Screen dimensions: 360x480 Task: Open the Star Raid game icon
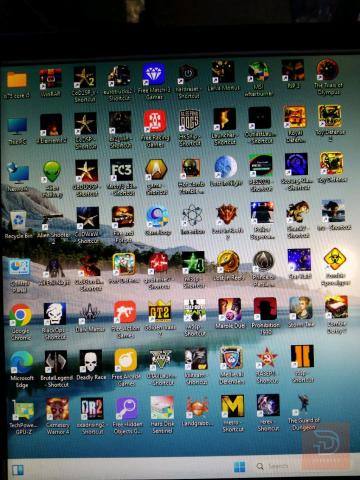coord(299,260)
